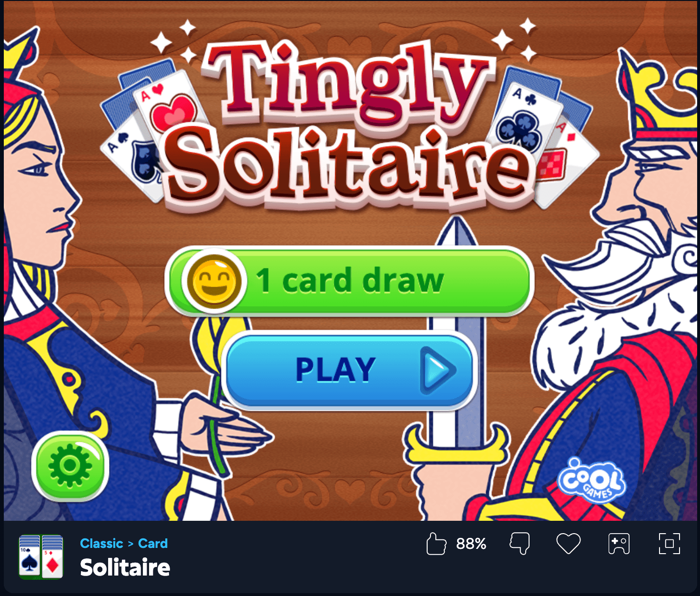Image resolution: width=700 pixels, height=596 pixels.
Task: Click the Solitaire game title text
Action: (x=125, y=567)
